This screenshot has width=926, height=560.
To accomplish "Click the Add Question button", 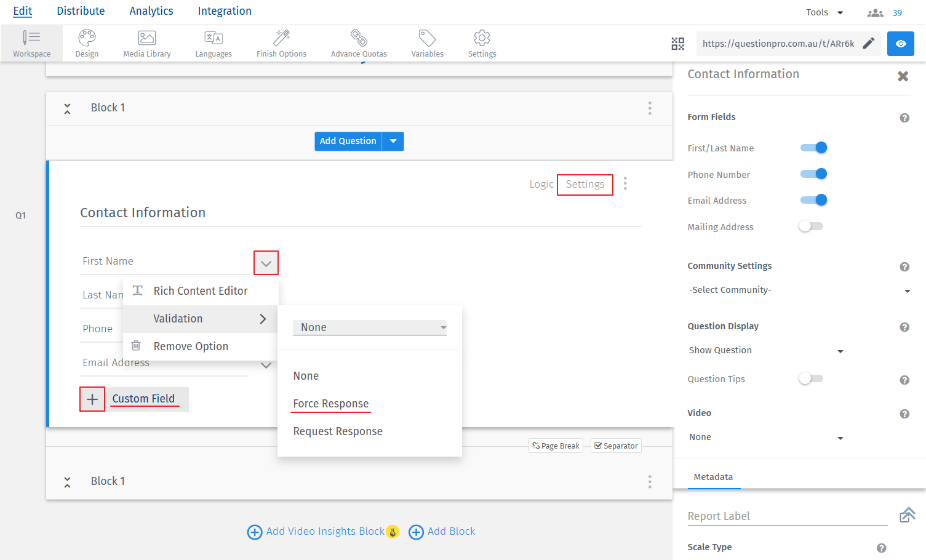I will click(x=348, y=141).
